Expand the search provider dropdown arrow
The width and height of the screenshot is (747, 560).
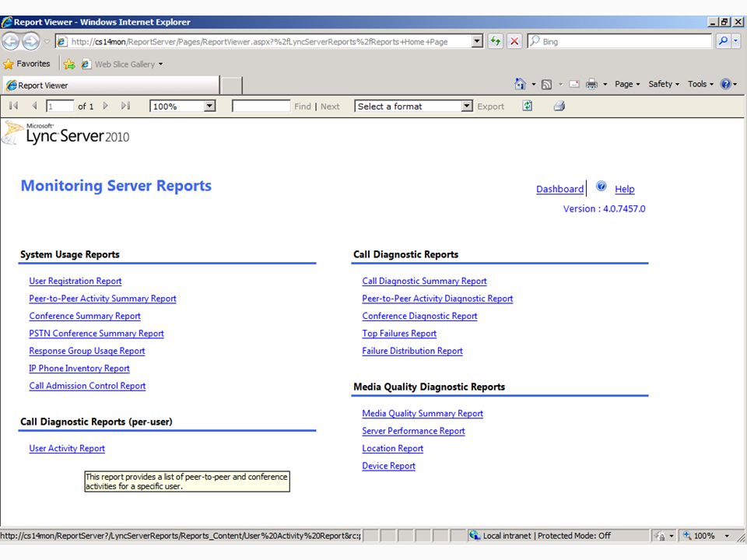[x=736, y=41]
